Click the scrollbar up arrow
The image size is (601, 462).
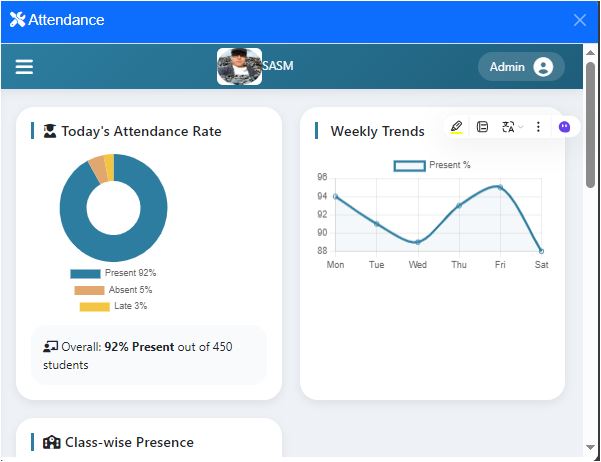coord(590,53)
